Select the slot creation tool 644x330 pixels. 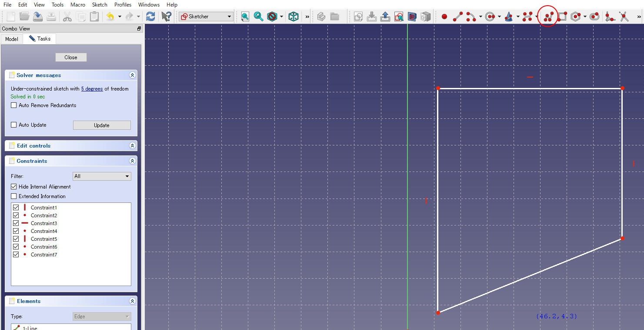tap(594, 17)
